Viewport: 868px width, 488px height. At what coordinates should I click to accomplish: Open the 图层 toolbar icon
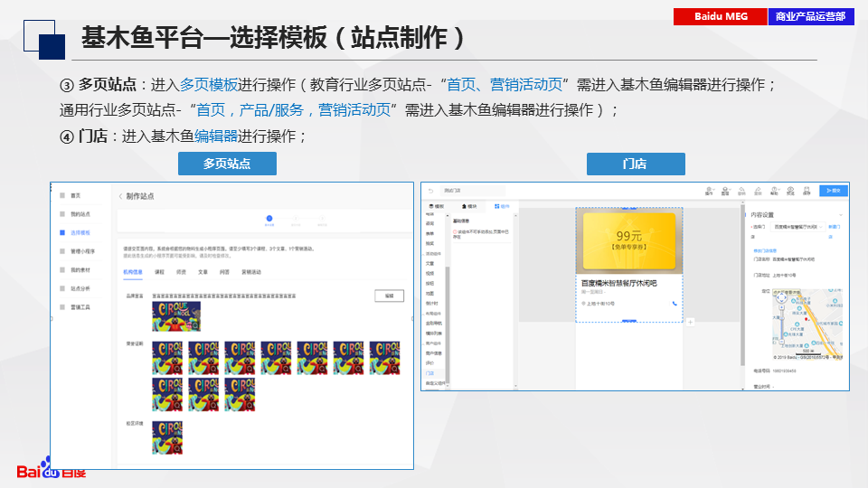(725, 191)
